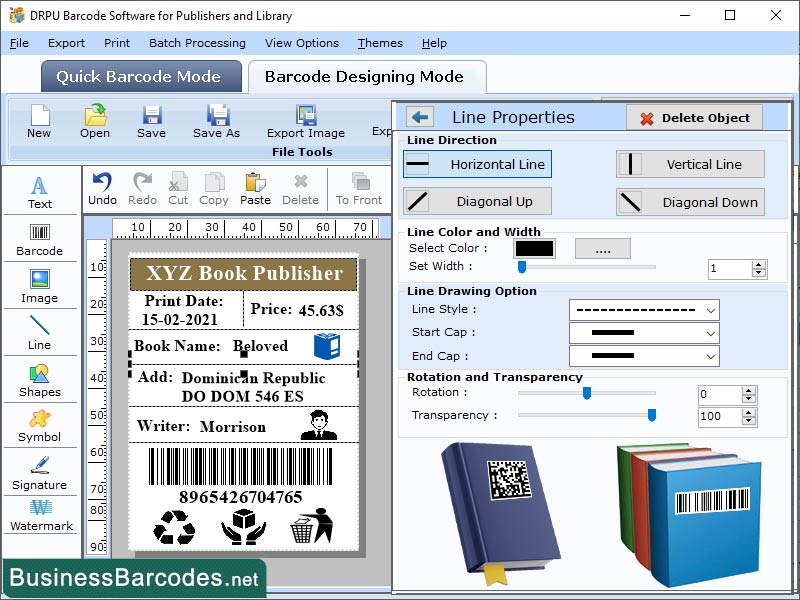Switch to Quick Barcode Mode tab
800x600 pixels.
point(140,76)
